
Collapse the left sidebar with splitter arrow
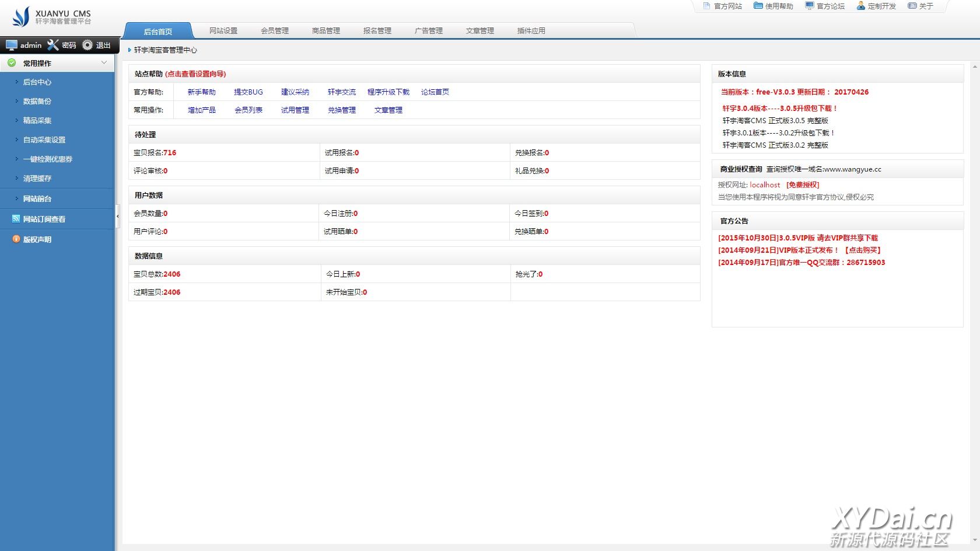coord(117,216)
